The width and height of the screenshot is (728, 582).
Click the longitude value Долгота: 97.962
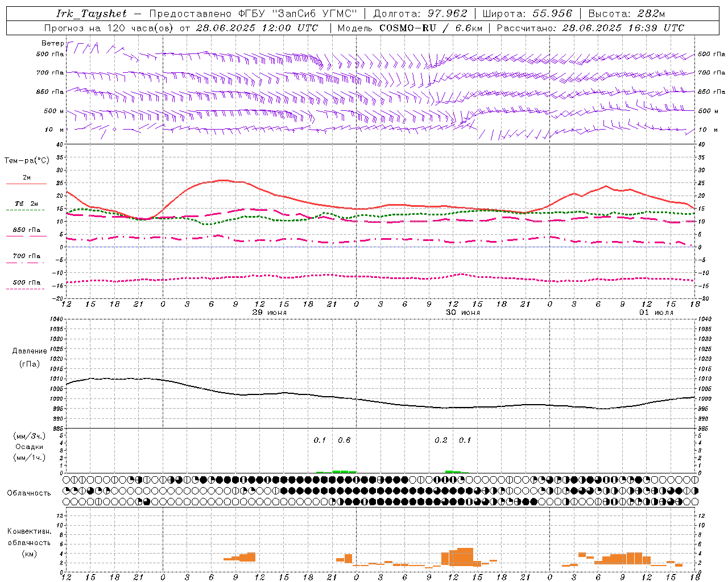(x=420, y=14)
